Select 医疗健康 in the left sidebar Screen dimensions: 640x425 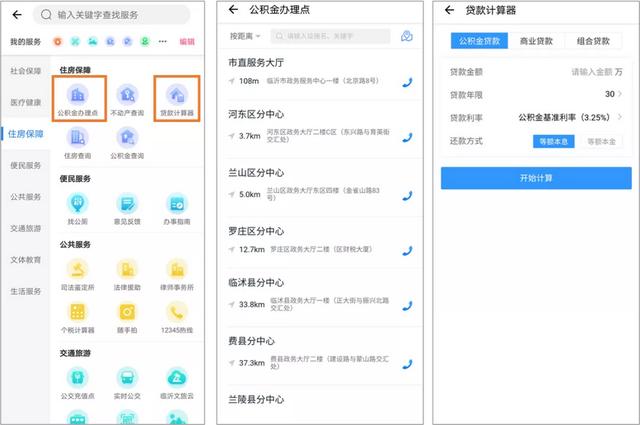coord(26,102)
